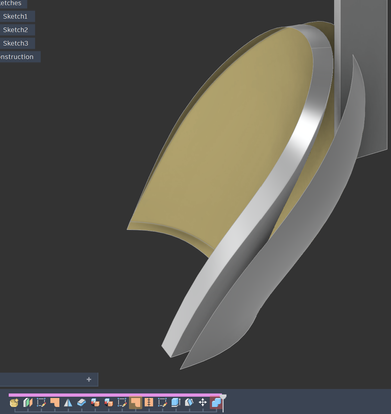Select the second Combine feature in the timeline
391x414 pixels.
tap(108, 403)
